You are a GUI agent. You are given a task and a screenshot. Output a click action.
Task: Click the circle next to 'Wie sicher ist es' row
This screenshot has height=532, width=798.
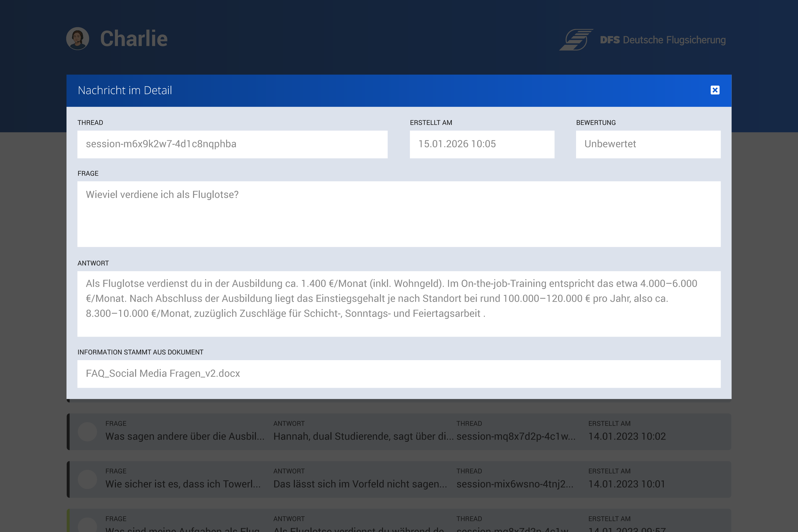87,479
